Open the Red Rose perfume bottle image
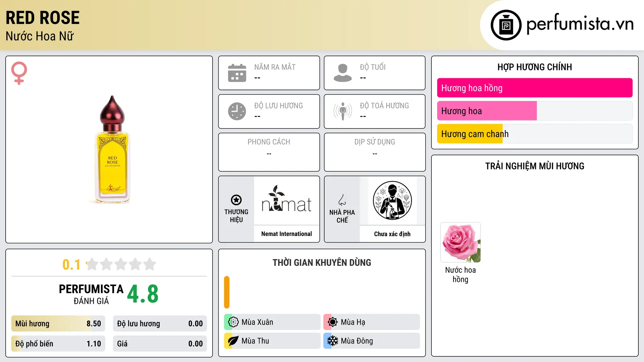Viewport: 644px width, 362px height. click(x=112, y=150)
